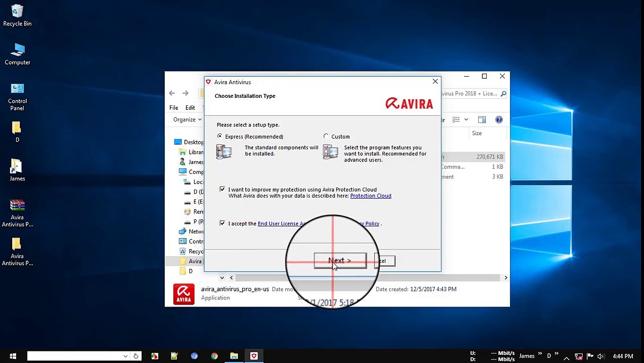The image size is (644, 363).
Task: Click the Custom setup checklist computer icon
Action: click(331, 151)
